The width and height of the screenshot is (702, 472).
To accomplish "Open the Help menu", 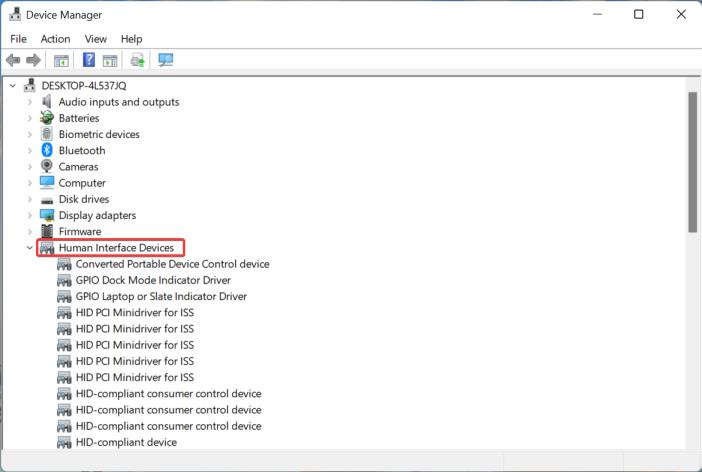I will coord(132,39).
